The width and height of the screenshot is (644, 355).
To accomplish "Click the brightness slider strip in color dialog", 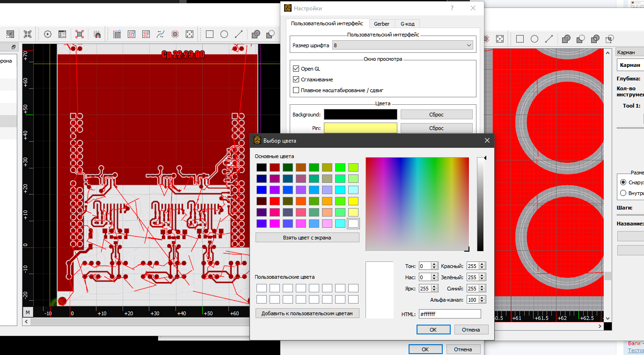I will point(480,204).
